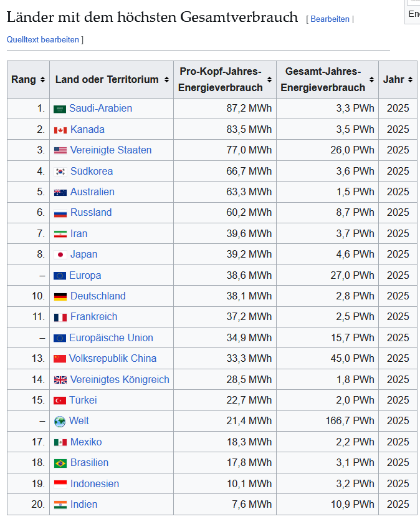The width and height of the screenshot is (420, 524).
Task: Click the Südkorea flag icon
Action: point(60,172)
